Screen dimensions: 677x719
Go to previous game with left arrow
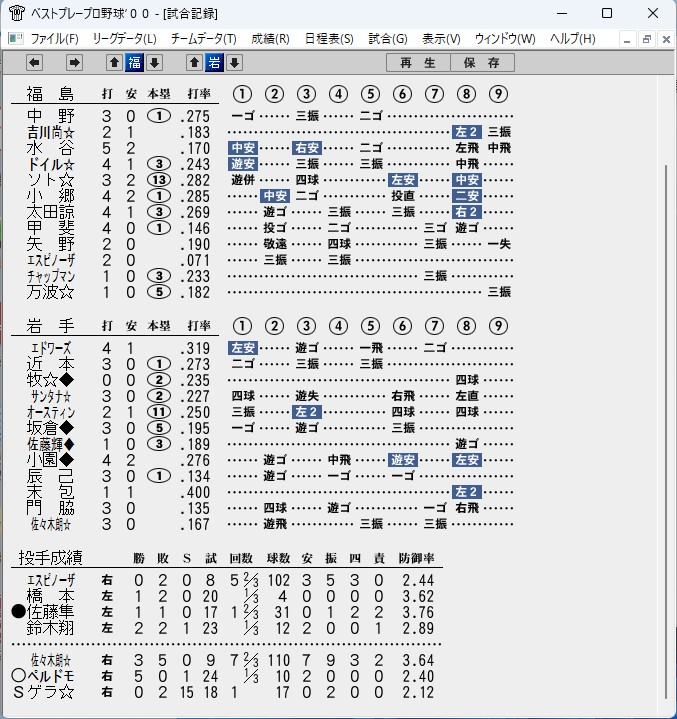[x=34, y=62]
